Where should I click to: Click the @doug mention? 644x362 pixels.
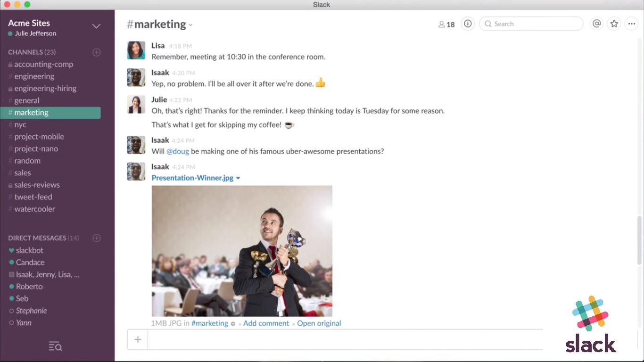click(178, 151)
